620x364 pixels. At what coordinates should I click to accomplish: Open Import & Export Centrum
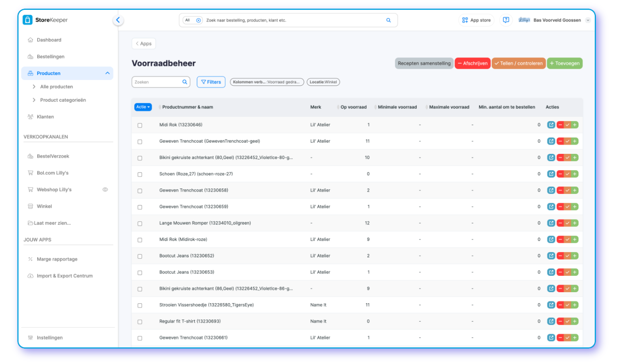pyautogui.click(x=64, y=276)
